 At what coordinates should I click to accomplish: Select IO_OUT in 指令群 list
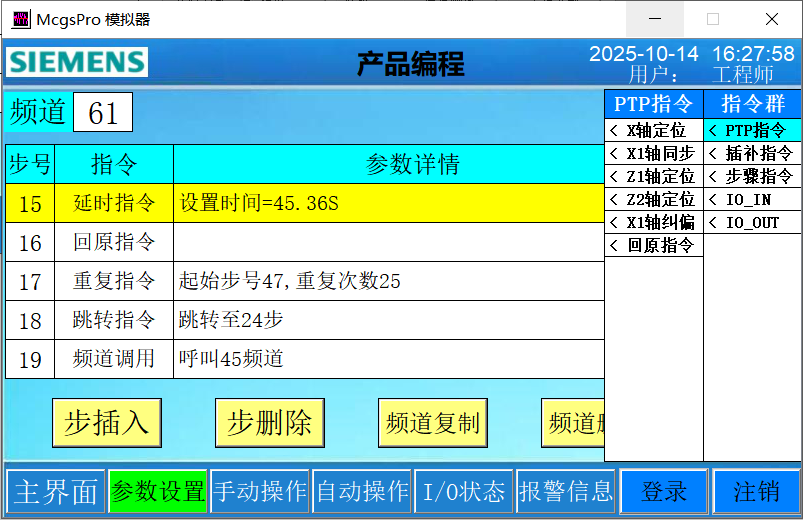pos(752,222)
